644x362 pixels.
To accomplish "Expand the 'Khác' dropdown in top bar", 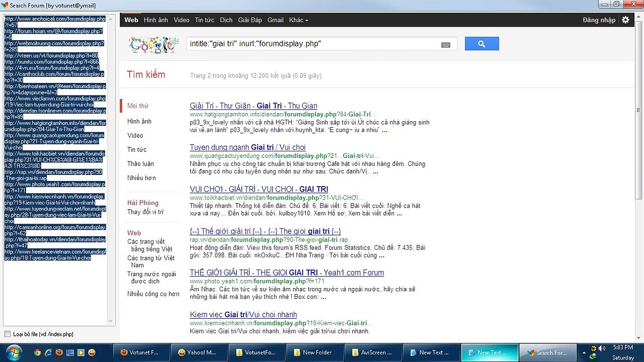I will 298,20.
